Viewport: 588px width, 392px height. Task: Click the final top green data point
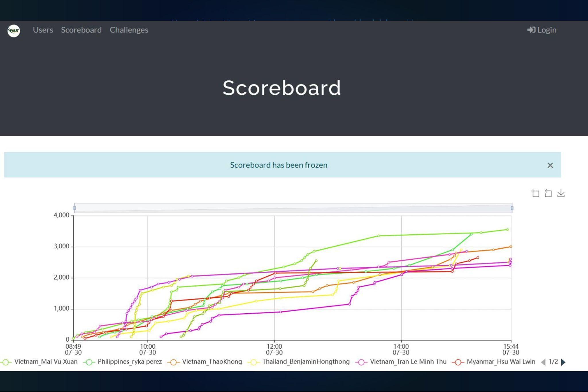tap(508, 229)
